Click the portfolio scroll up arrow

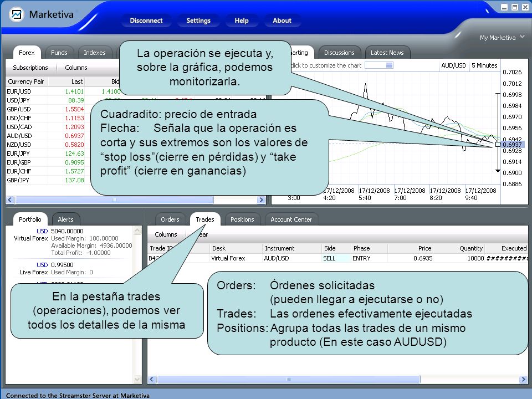pos(137,231)
